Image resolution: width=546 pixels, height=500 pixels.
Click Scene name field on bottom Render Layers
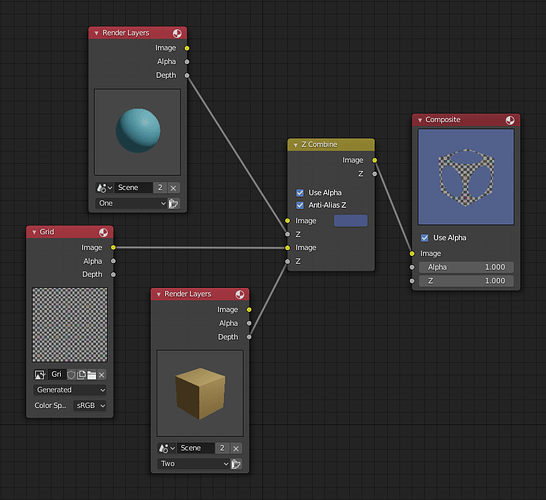click(196, 448)
